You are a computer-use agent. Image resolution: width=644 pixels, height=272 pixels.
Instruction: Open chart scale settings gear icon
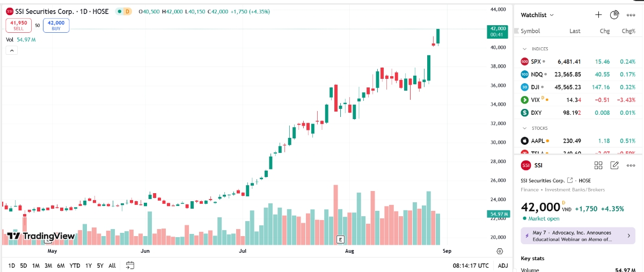tap(500, 251)
